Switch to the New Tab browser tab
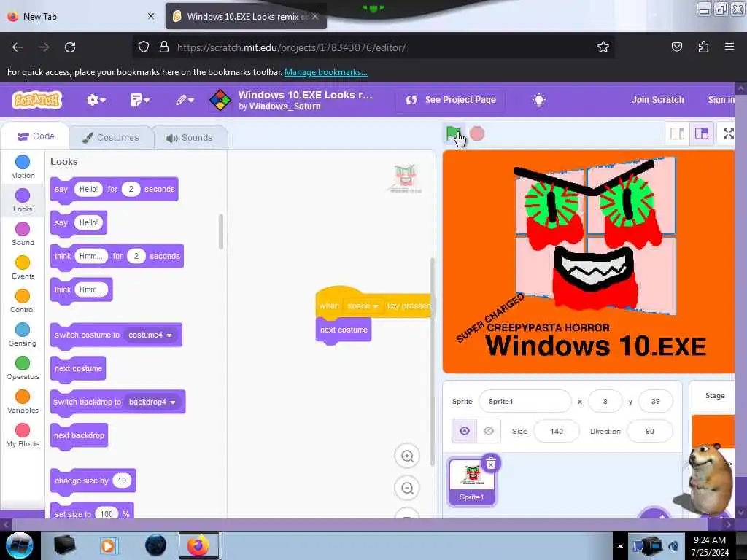Image resolution: width=747 pixels, height=560 pixels. [81, 16]
